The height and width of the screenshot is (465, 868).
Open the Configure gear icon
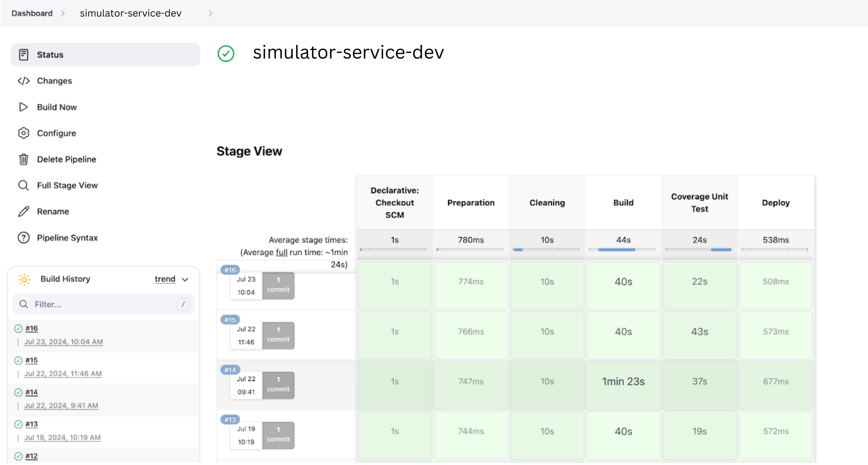click(x=24, y=133)
